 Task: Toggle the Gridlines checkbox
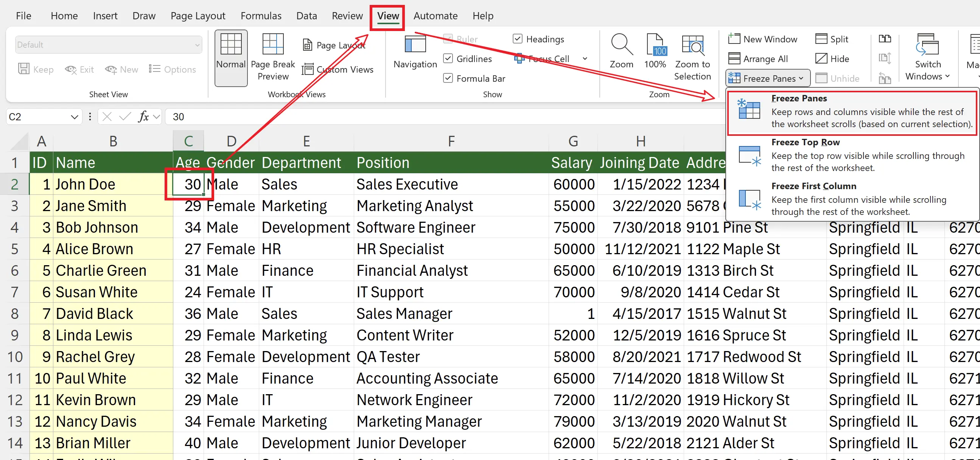click(x=448, y=59)
